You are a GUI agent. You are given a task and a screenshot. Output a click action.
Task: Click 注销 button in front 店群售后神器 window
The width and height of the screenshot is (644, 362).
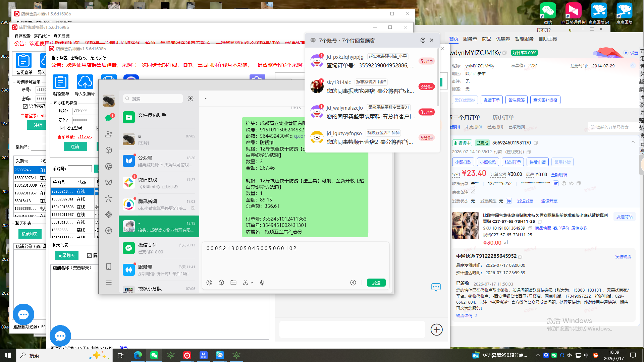coord(75,146)
